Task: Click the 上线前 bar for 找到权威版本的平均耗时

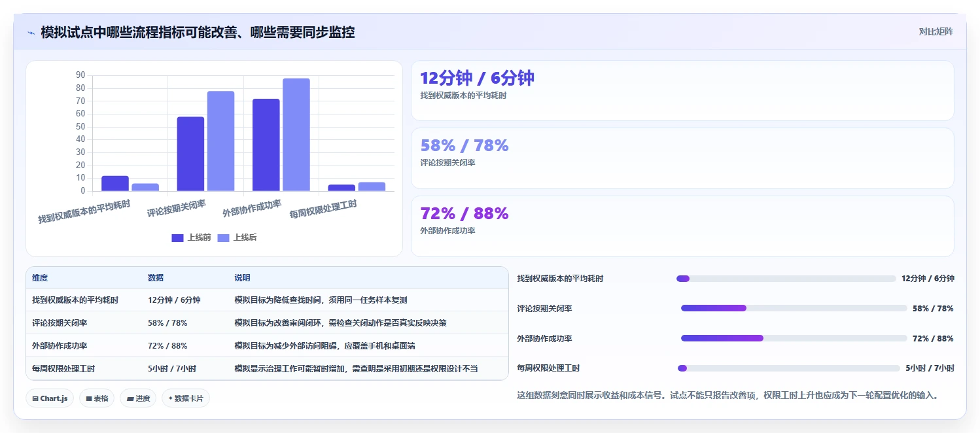Action: point(115,184)
